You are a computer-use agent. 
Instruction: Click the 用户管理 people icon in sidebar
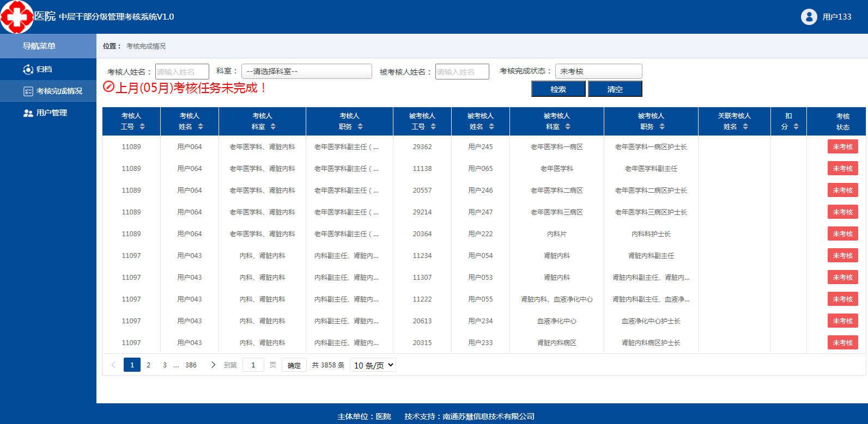[x=28, y=113]
